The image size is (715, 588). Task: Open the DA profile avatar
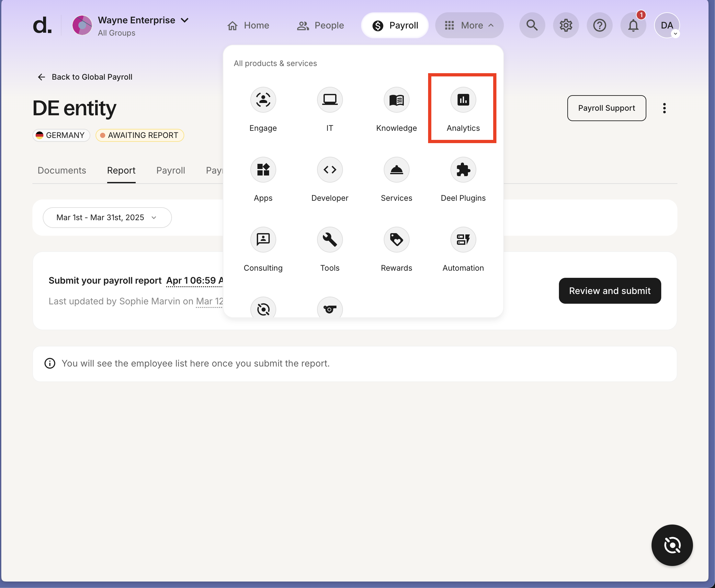pyautogui.click(x=666, y=25)
